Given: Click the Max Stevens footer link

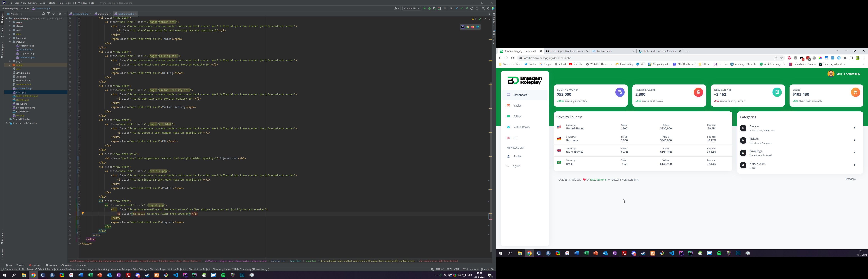Looking at the screenshot, I should 598,180.
